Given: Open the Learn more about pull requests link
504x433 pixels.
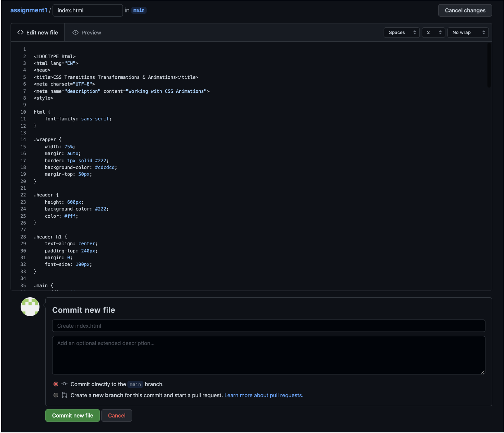Looking at the screenshot, I should click(x=263, y=395).
